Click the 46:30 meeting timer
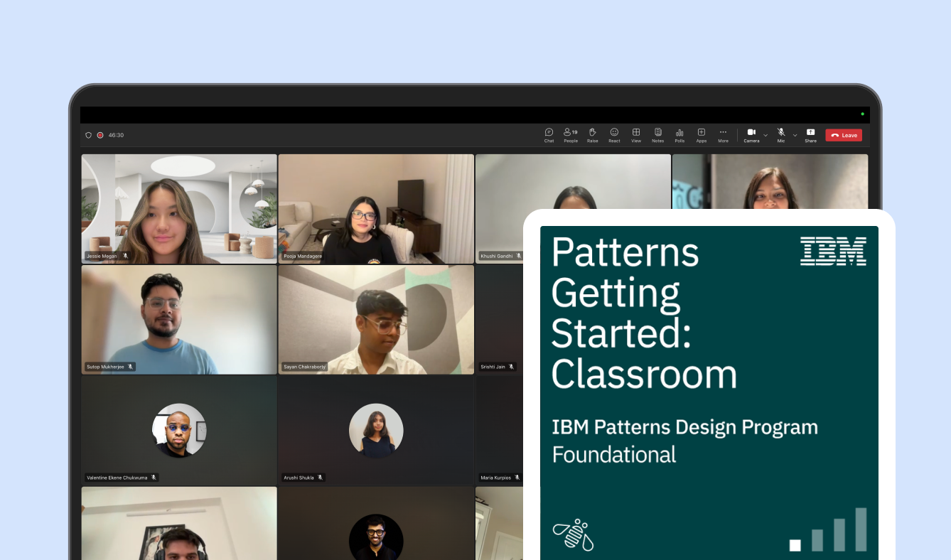The image size is (951, 560). 116,135
